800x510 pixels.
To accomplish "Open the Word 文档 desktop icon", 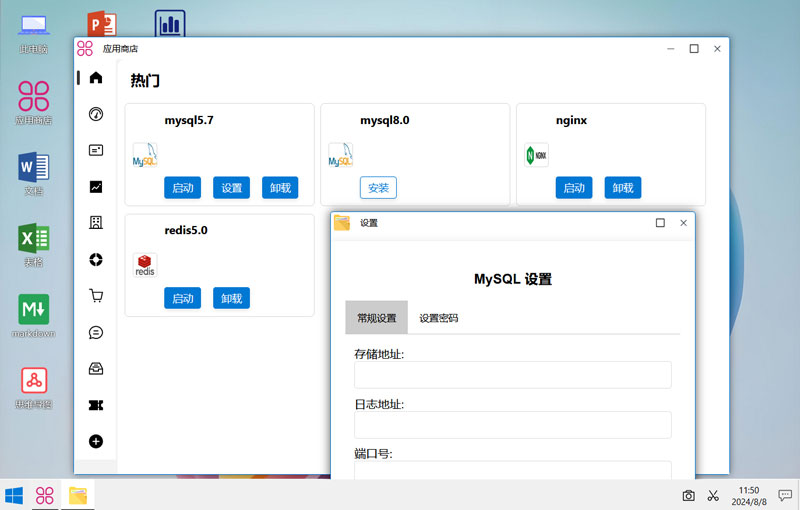I will click(34, 174).
